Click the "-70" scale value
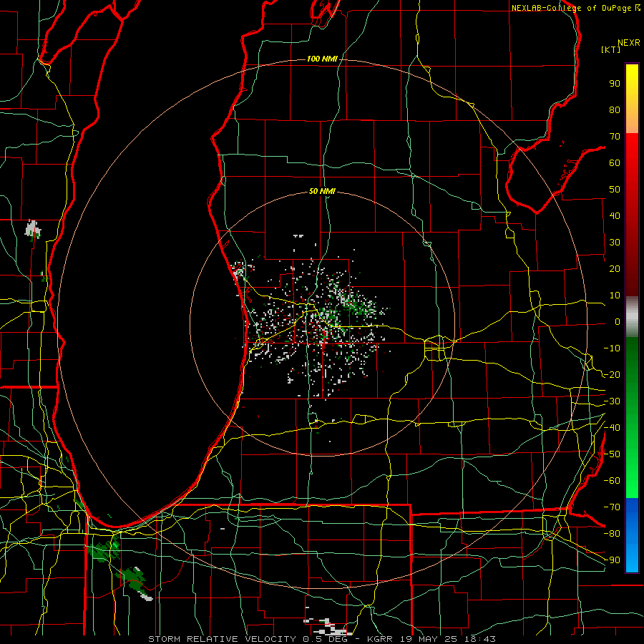 point(612,507)
